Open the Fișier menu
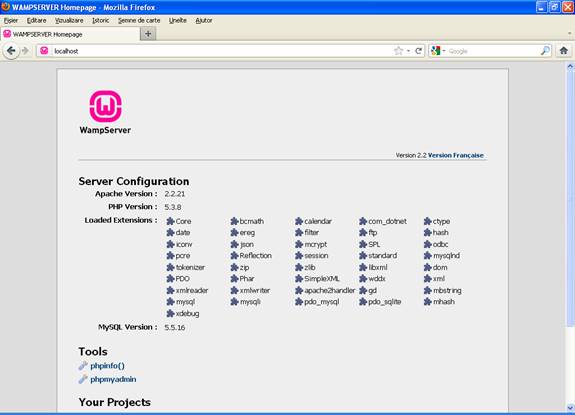Screen dimensions: 575x415 pyautogui.click(x=11, y=21)
